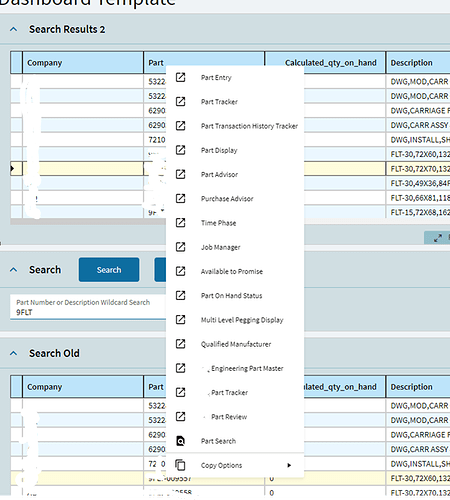Sort by Company column in Search Results 2

(83, 63)
